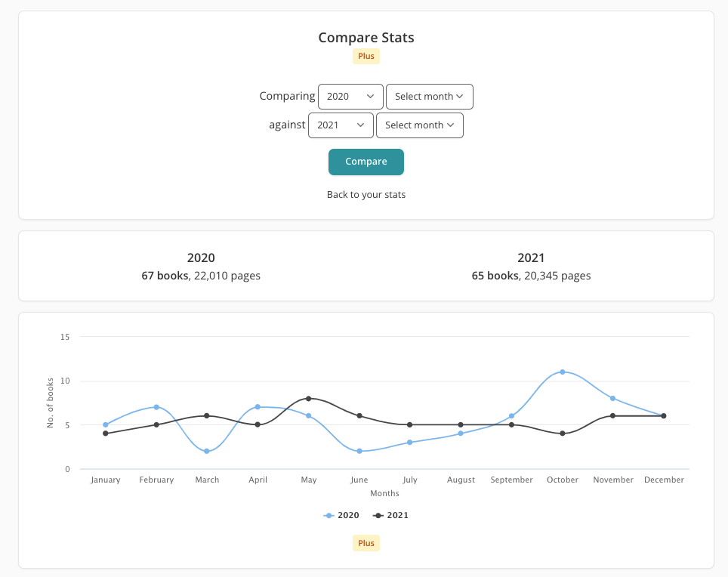Click the 2021 April data point at 5
The height and width of the screenshot is (577, 728).
coord(258,424)
